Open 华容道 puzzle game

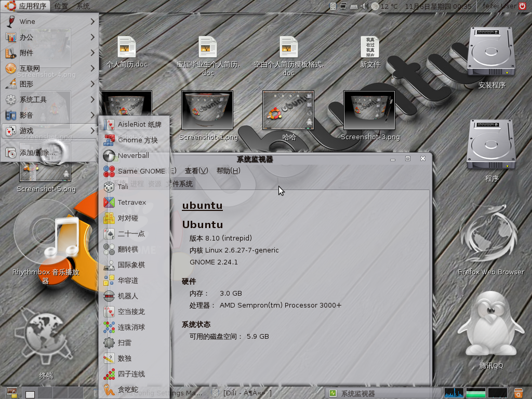[134, 281]
